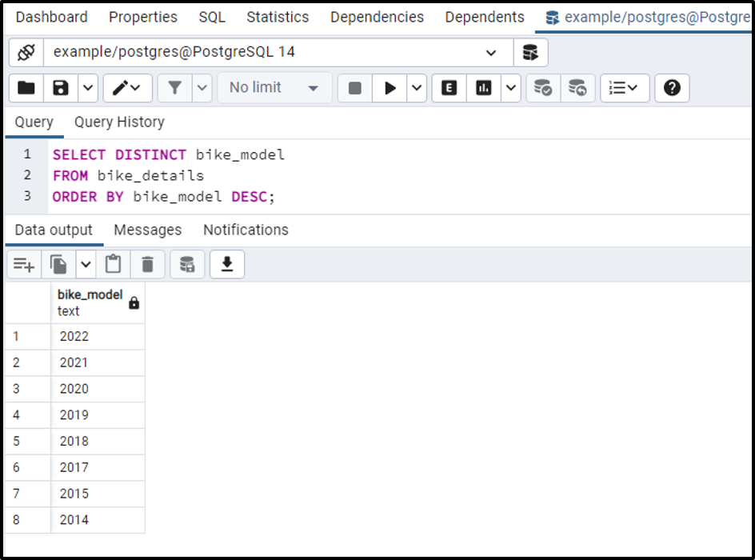Rollback the transaction using the rollback icon
This screenshot has height=560, width=755.
[576, 88]
